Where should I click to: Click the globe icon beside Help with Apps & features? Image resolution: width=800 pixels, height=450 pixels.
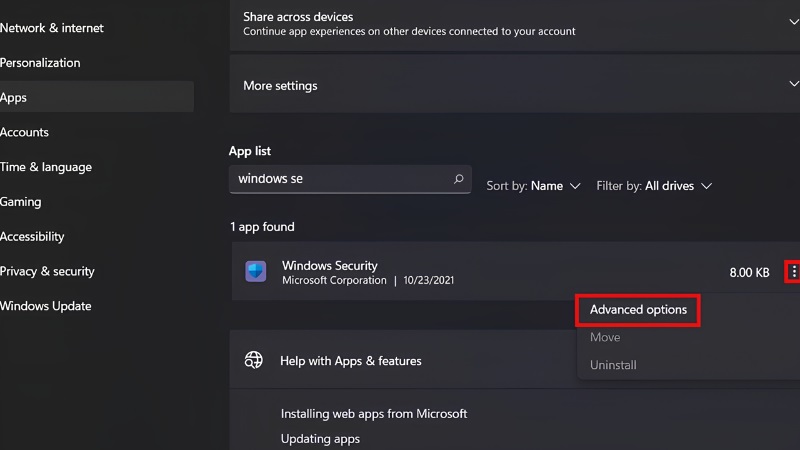pos(254,360)
